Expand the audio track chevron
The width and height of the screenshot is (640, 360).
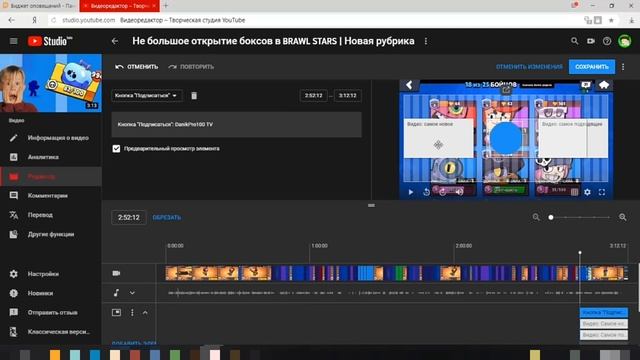click(x=132, y=293)
